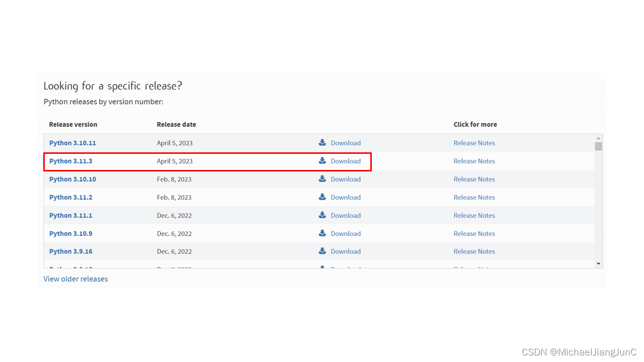The width and height of the screenshot is (644, 362).
Task: Click download icon for Python 3.11.2
Action: 323,197
